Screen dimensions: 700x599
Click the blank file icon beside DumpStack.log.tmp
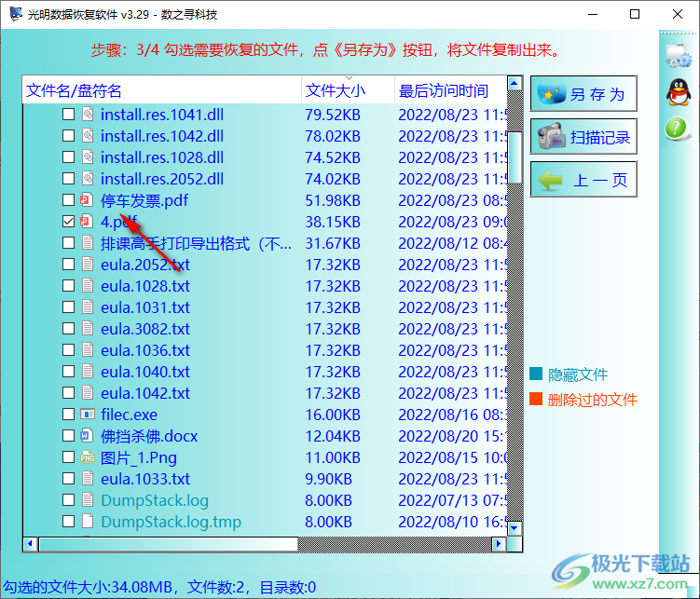[88, 521]
